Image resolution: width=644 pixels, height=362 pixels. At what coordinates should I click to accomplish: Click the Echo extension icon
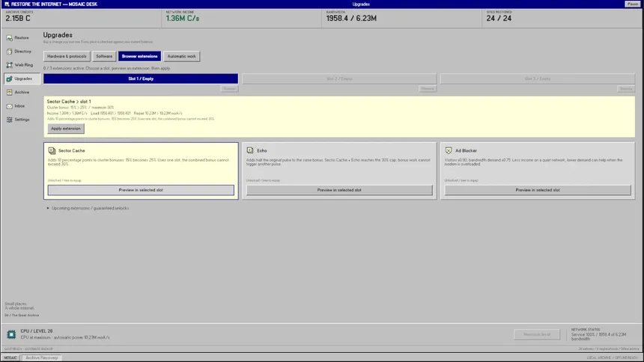click(250, 150)
